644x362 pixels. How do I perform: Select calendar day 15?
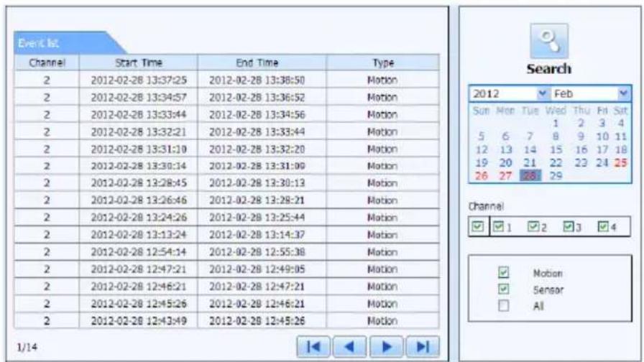coord(556,149)
